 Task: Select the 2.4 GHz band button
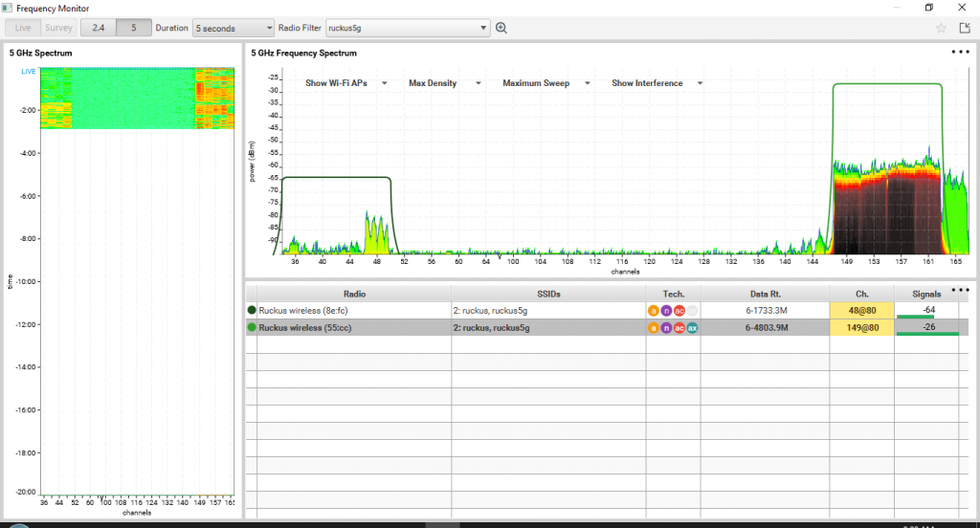tap(99, 28)
